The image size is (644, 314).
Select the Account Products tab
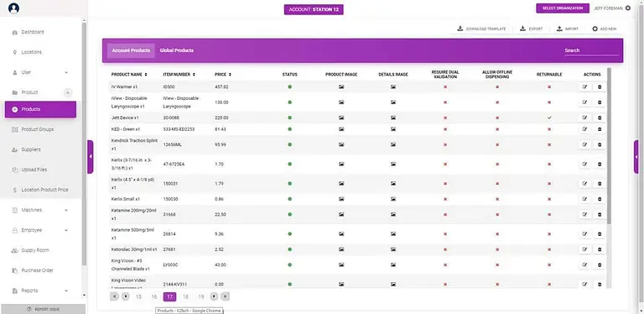(x=131, y=50)
